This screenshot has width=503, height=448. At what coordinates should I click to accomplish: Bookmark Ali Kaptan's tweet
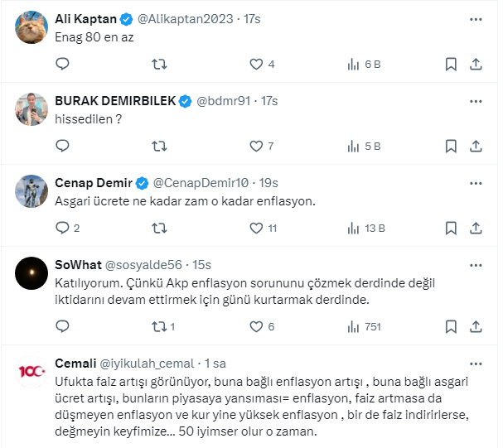tap(451, 64)
